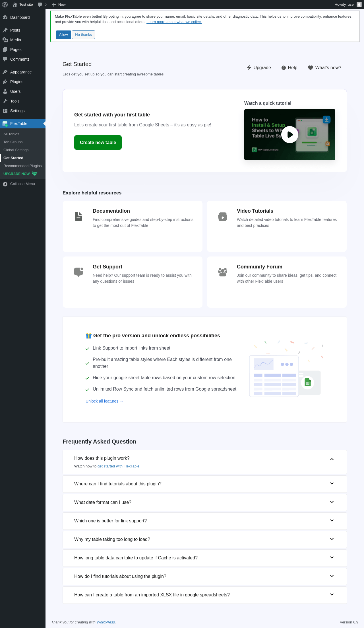The height and width of the screenshot is (628, 364).
Task: Click the Video Tutorials play icon
Action: tap(223, 216)
